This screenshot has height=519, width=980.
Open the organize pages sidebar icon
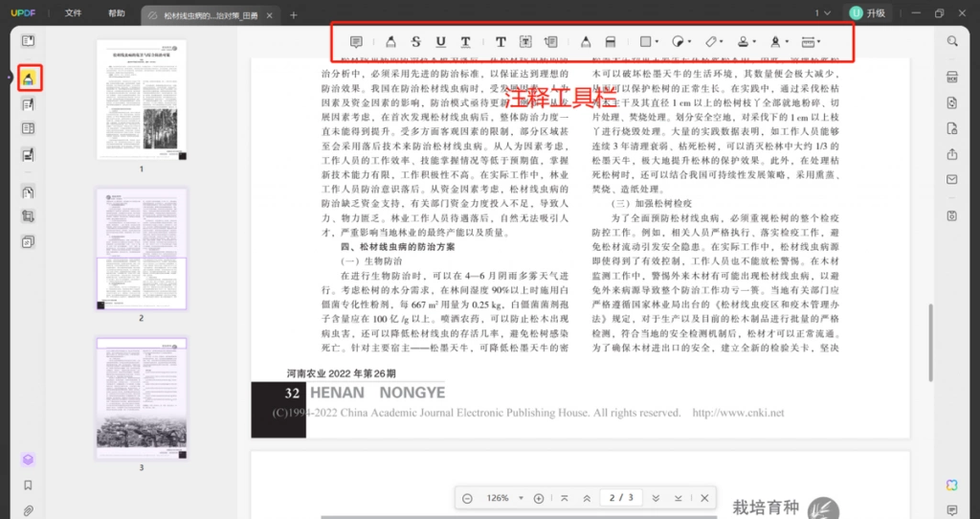click(x=28, y=129)
